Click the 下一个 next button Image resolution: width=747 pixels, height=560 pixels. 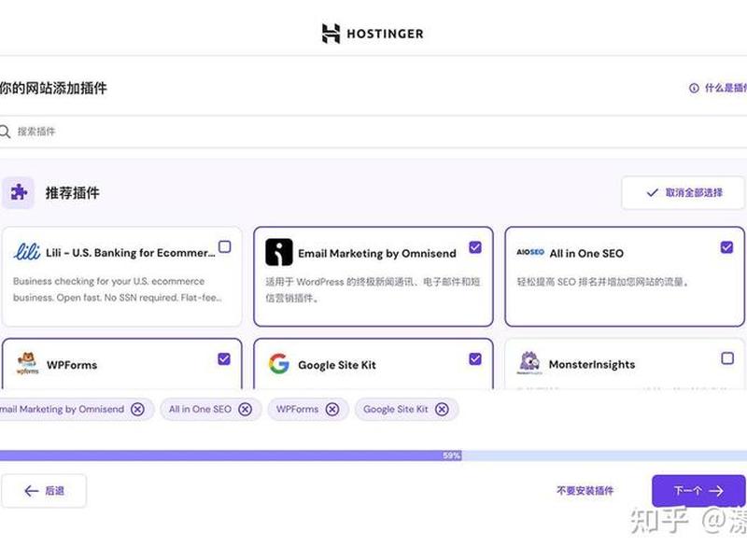point(698,491)
